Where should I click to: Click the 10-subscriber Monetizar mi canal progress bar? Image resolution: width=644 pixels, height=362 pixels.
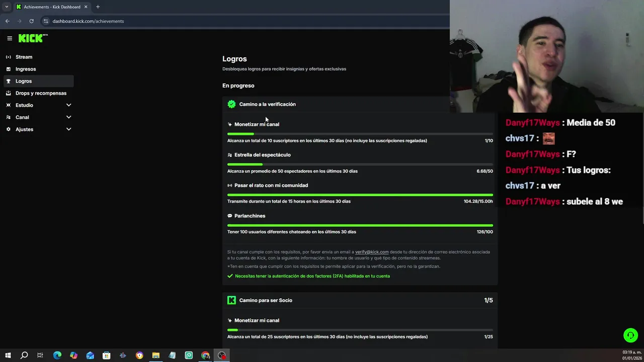360,134
